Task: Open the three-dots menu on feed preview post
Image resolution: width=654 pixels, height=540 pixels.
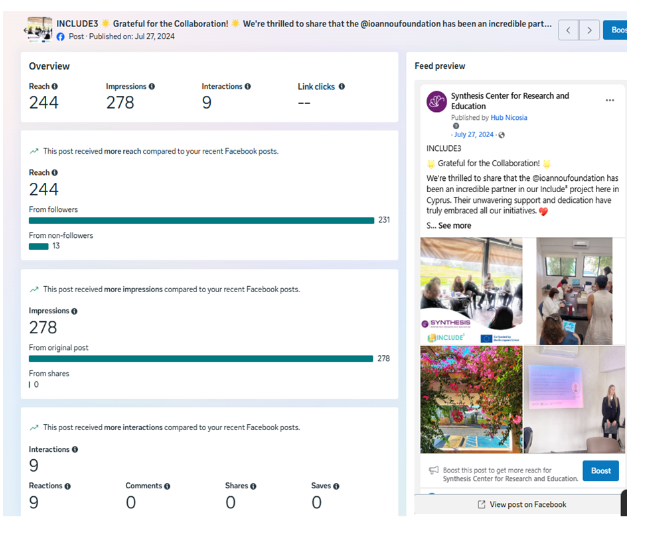Action: tap(610, 100)
